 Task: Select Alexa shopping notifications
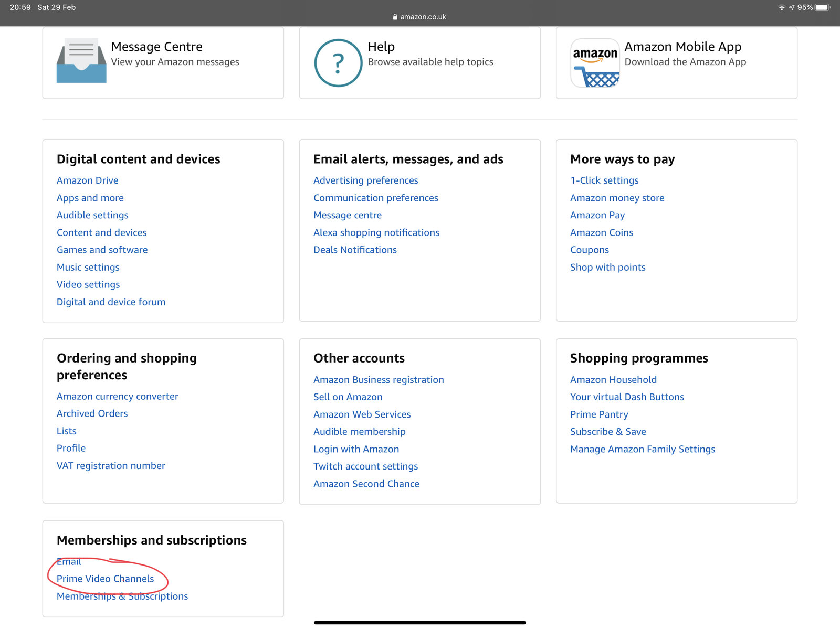pos(376,232)
